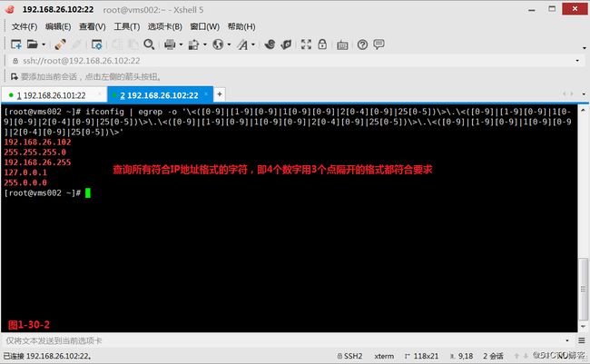Launch Xftp with the swirl icon
Viewport: 590px width, 364px height.
click(270, 44)
